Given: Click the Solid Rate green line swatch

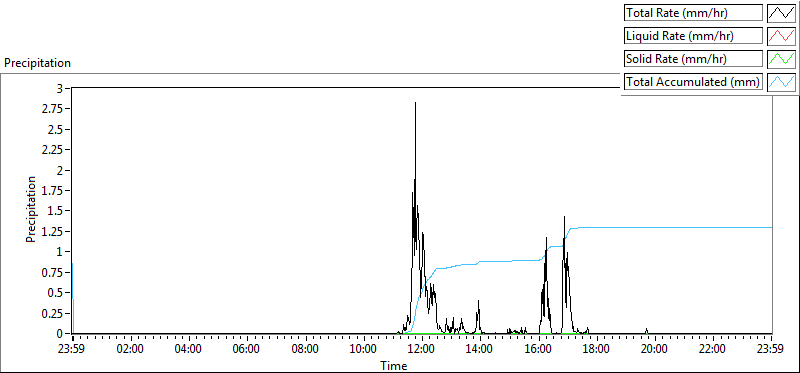Looking at the screenshot, I should [x=781, y=58].
